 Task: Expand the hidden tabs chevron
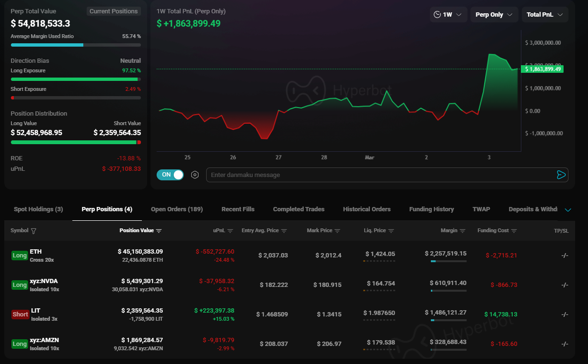pyautogui.click(x=568, y=210)
